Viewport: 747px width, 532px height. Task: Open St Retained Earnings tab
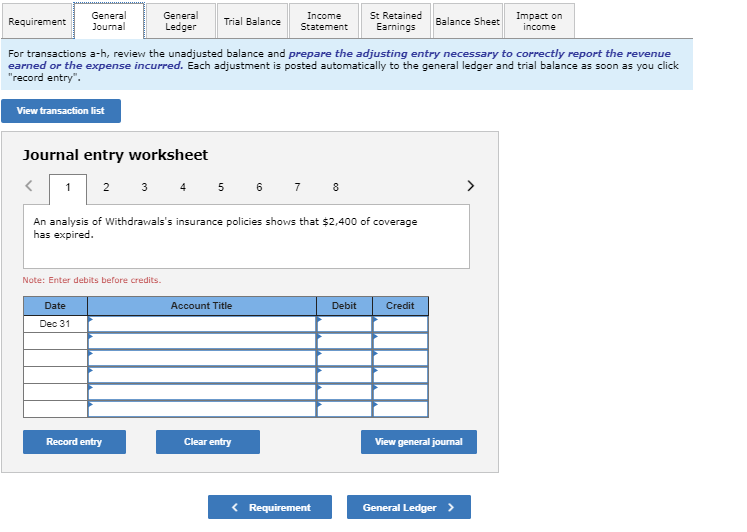[x=396, y=21]
